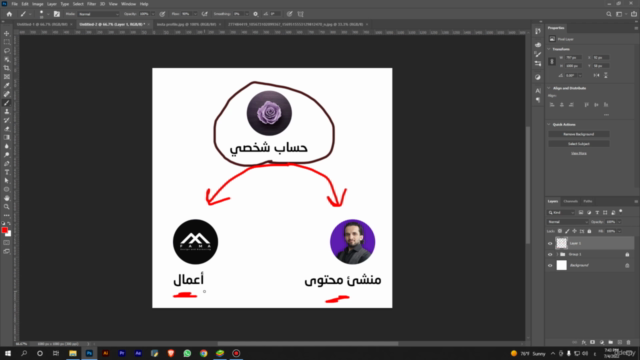Open layer Opacity dropdown in Layers

(619, 222)
